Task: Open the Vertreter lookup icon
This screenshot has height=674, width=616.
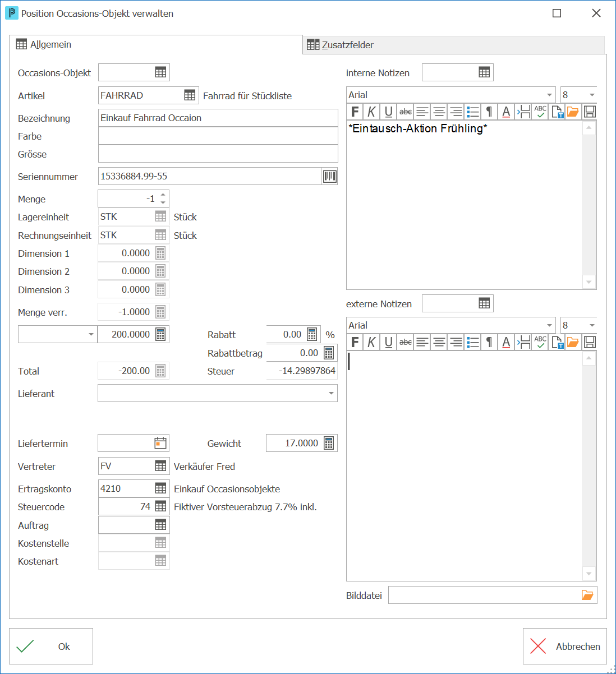Action: tap(160, 466)
